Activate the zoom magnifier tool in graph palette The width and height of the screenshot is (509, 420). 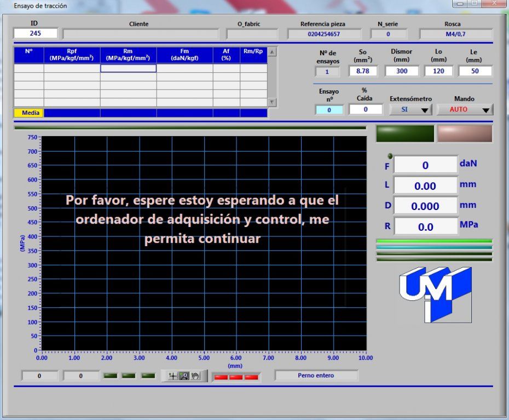coord(184,376)
